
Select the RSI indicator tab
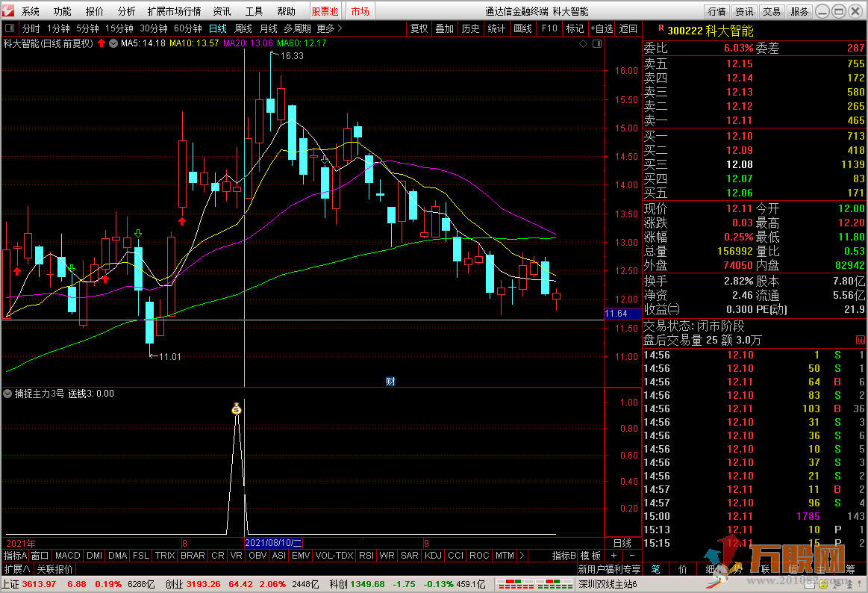(366, 556)
